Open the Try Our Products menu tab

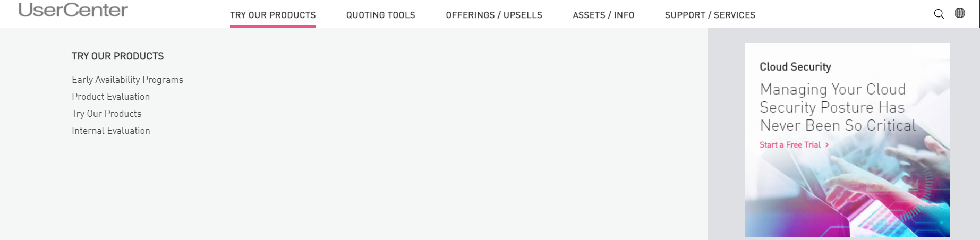click(273, 15)
